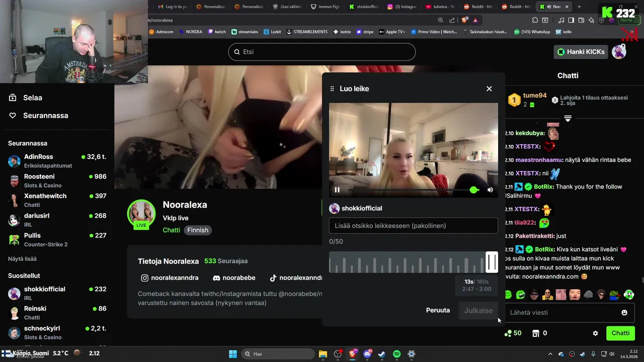Open the user profile avatar menu
This screenshot has width=644, height=362.
[619, 51]
